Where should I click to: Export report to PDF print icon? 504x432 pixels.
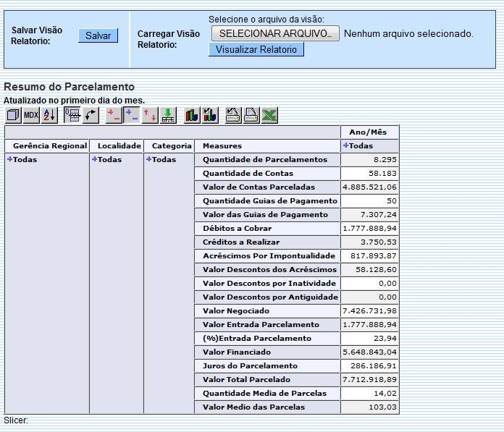tap(251, 115)
